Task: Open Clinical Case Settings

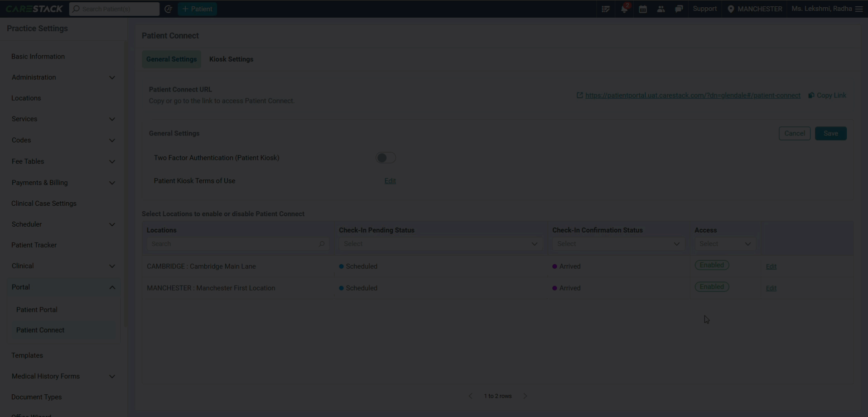Action: [44, 204]
